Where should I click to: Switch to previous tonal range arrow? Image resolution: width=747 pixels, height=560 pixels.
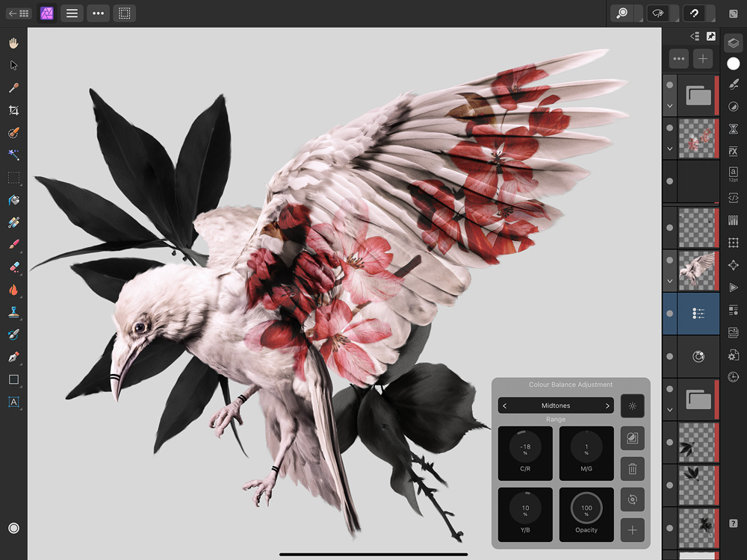pos(505,405)
